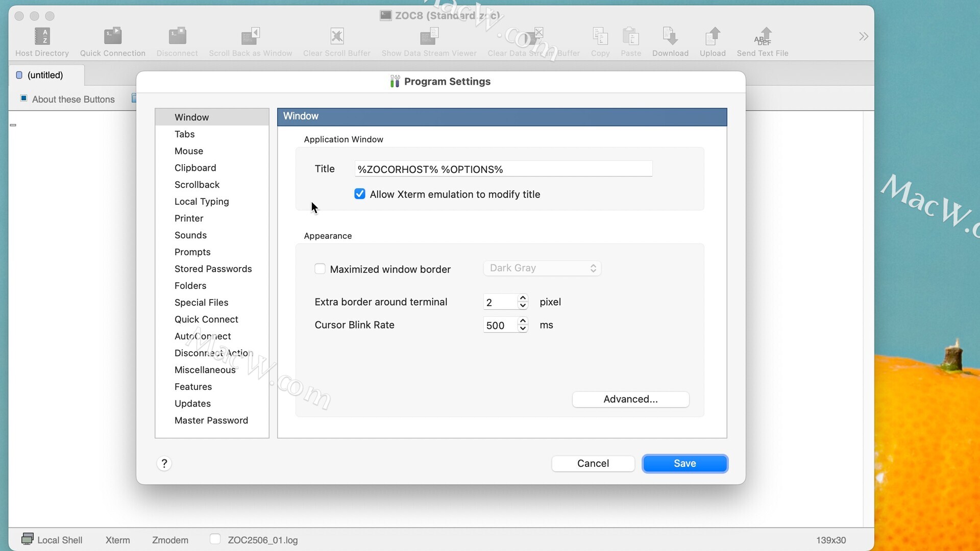The width and height of the screenshot is (980, 551).
Task: Select Stored Passwords in settings list
Action: 212,268
